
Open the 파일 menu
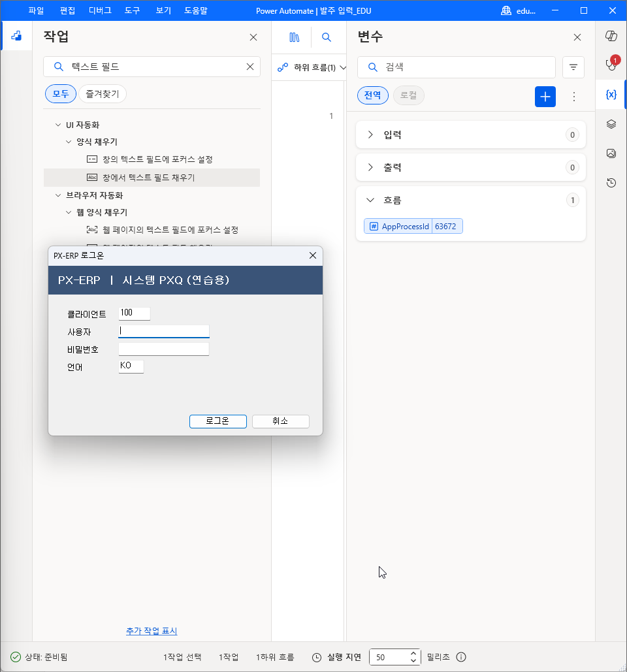tap(37, 10)
